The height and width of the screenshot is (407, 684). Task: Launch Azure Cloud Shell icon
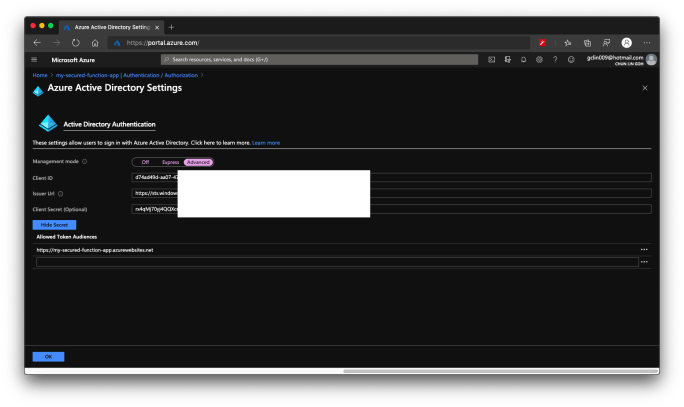(492, 60)
